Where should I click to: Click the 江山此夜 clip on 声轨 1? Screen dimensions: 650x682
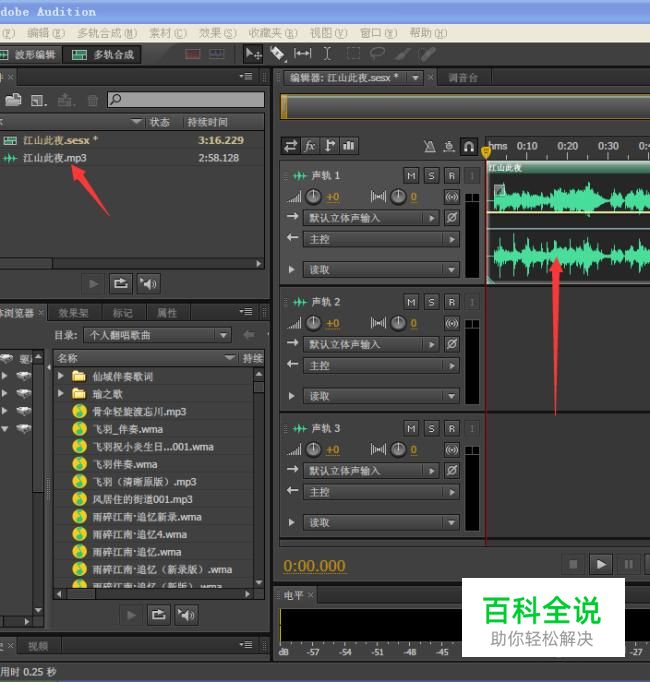[568, 224]
